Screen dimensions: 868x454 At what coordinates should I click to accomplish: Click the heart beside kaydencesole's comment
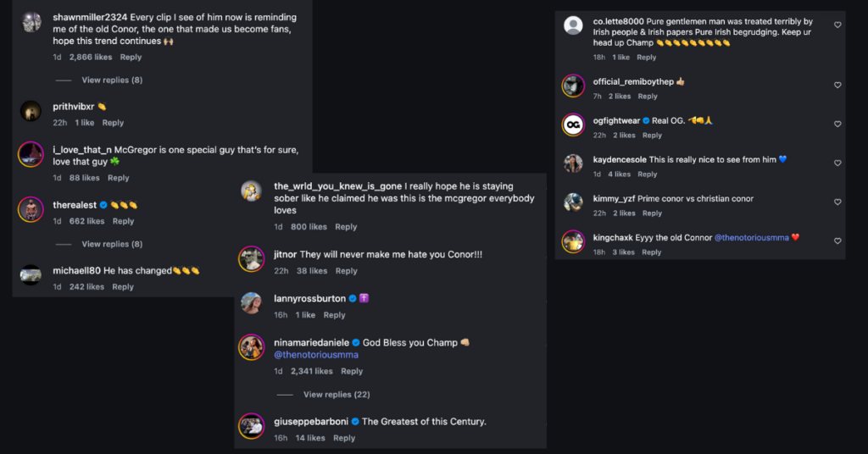(x=837, y=163)
